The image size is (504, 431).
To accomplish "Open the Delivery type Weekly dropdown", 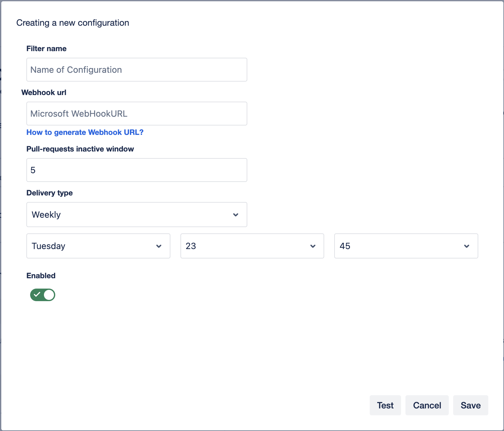I will [x=132, y=215].
